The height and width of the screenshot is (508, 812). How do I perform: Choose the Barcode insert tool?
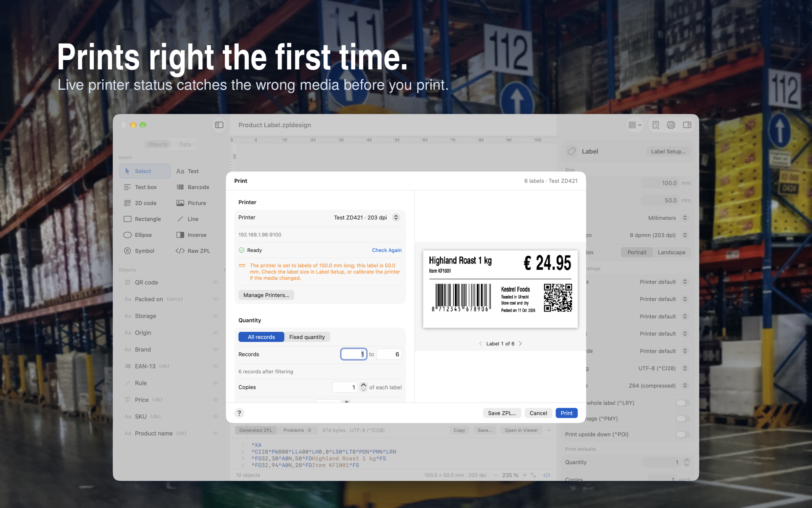[193, 187]
